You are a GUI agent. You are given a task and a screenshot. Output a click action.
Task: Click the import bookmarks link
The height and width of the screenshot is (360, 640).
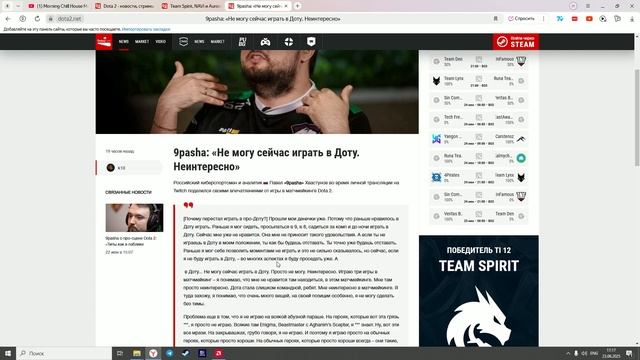click(x=146, y=29)
